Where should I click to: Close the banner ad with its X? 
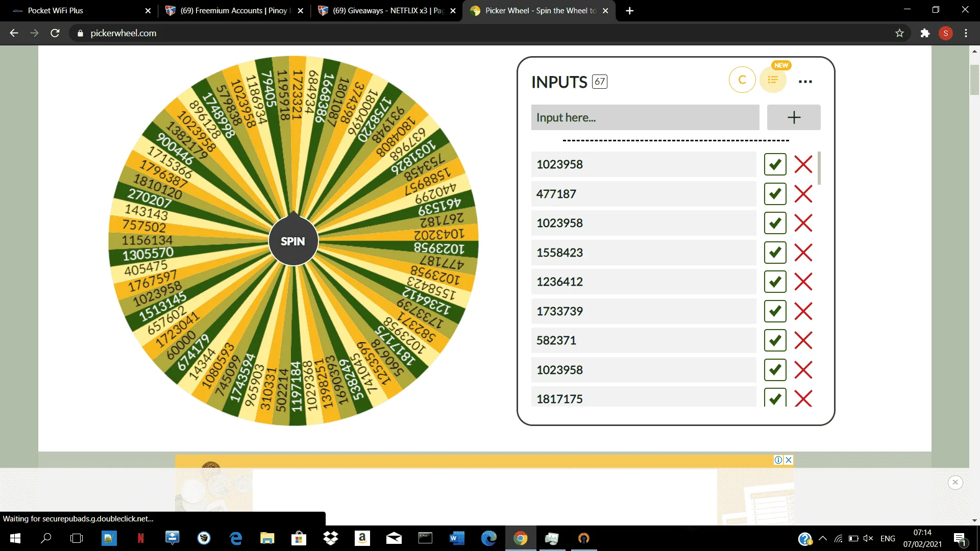789,460
